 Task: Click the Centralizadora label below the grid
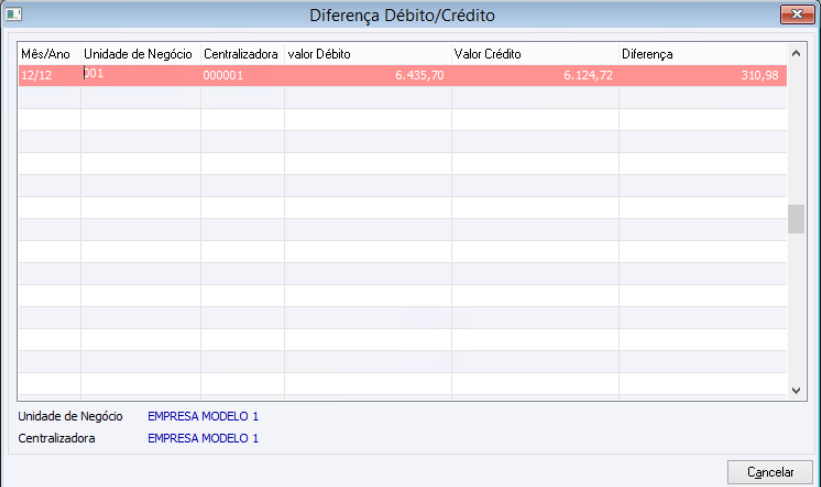pyautogui.click(x=57, y=438)
